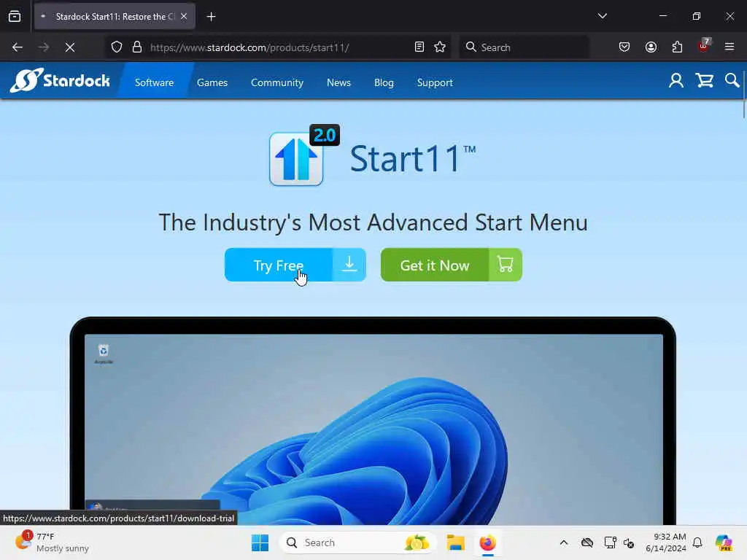747x560 pixels.
Task: Click the Start11 product title text
Action: coord(413,158)
